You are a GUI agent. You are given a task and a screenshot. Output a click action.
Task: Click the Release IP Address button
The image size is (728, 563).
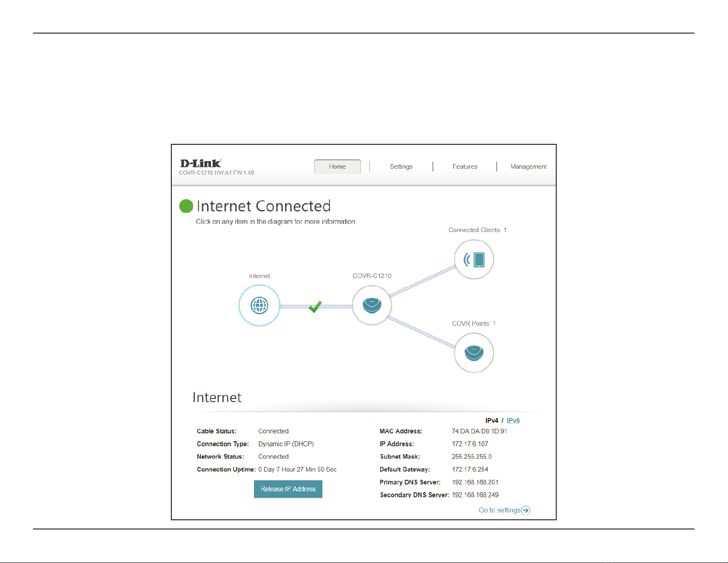point(288,489)
